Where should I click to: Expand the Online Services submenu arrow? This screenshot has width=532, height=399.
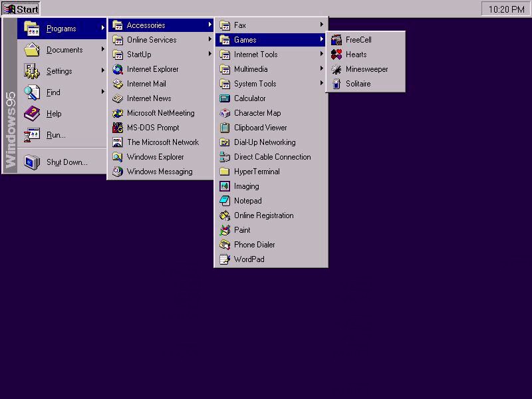click(x=210, y=40)
